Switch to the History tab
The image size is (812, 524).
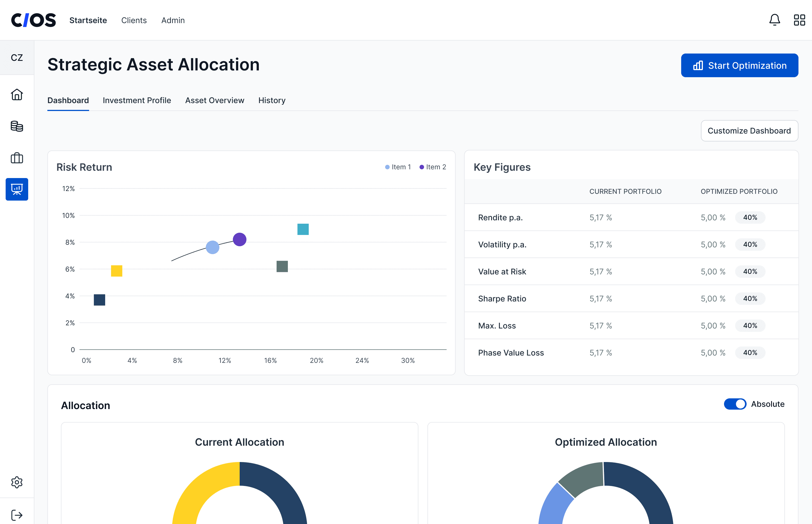click(272, 100)
